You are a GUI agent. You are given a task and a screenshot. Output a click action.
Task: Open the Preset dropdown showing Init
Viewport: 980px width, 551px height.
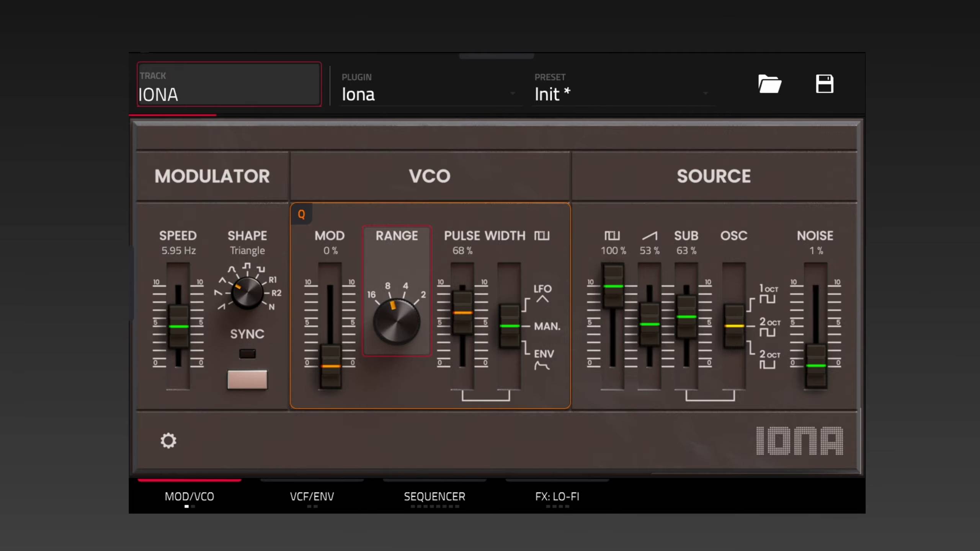[620, 94]
